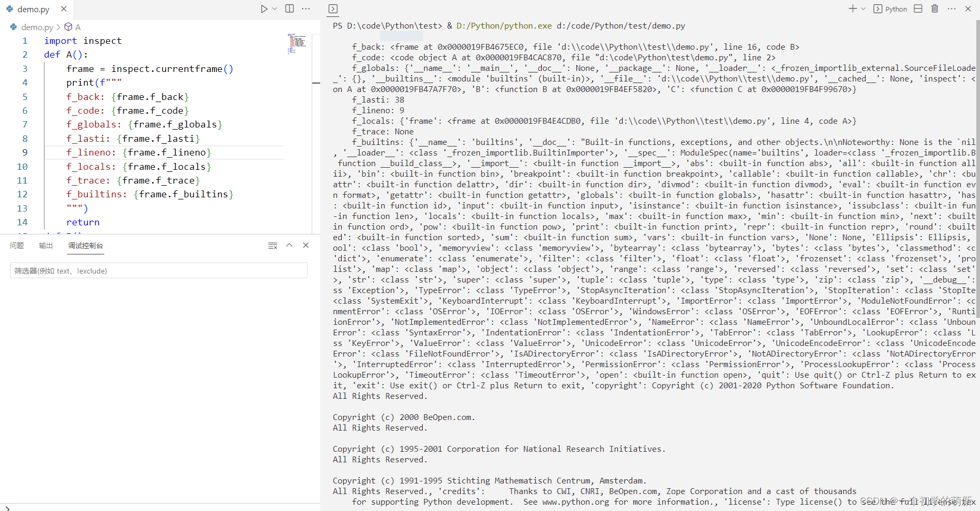
Task: Click 'return' keyword on line 14
Action: (x=83, y=222)
